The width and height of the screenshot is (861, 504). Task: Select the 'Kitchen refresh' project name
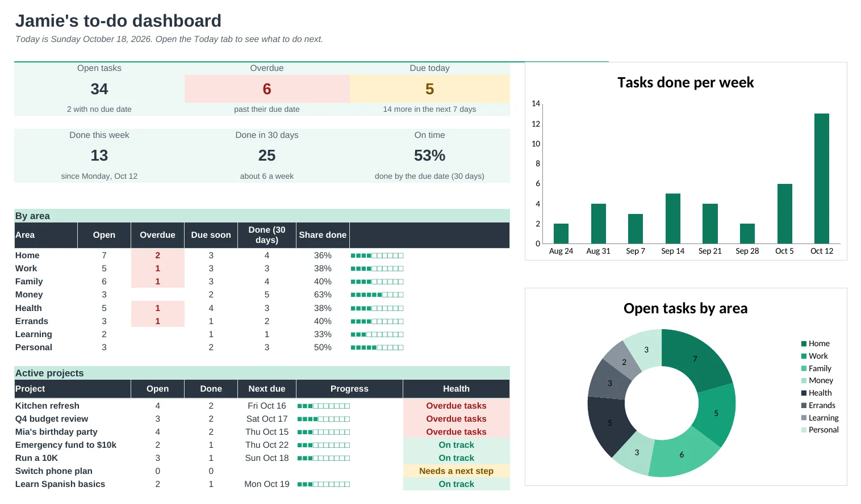(47, 406)
